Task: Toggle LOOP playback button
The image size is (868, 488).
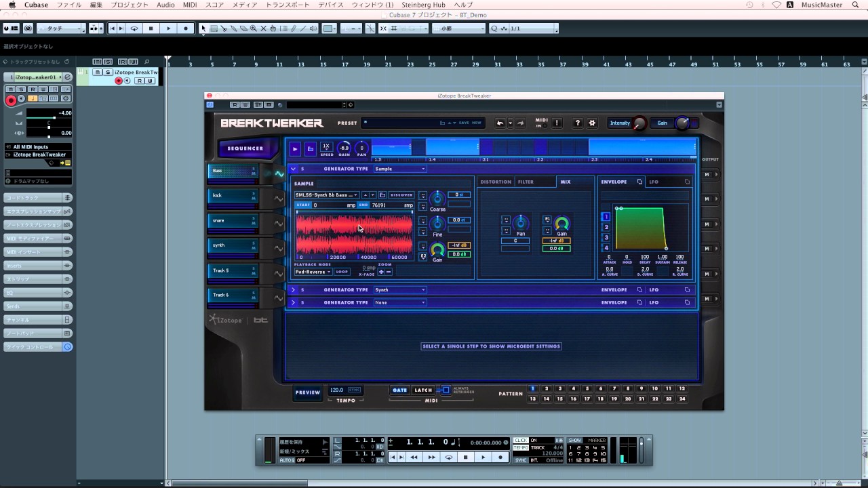Action: point(342,272)
